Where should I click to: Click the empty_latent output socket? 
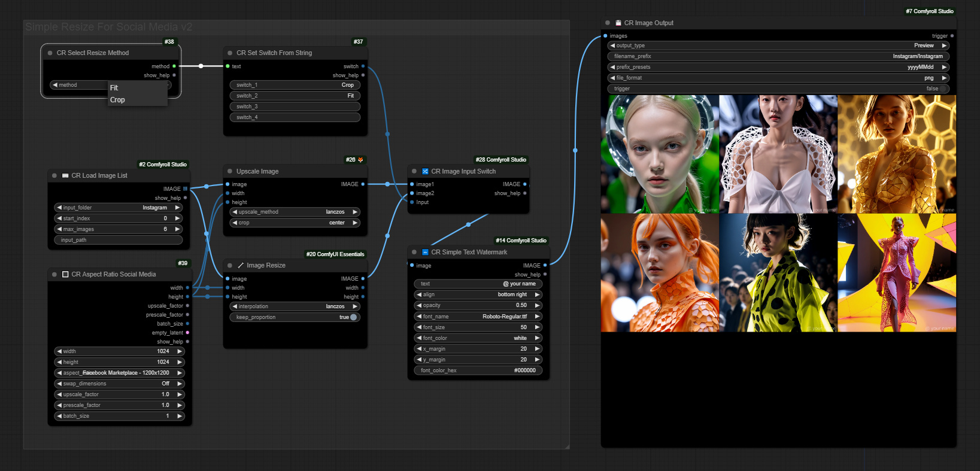pos(187,333)
